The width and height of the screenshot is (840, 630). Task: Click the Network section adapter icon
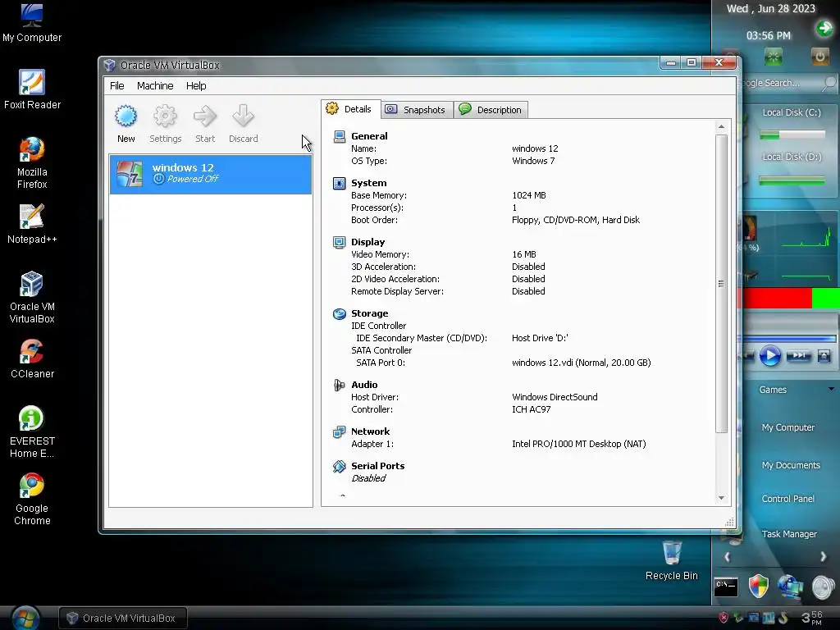[x=339, y=431]
